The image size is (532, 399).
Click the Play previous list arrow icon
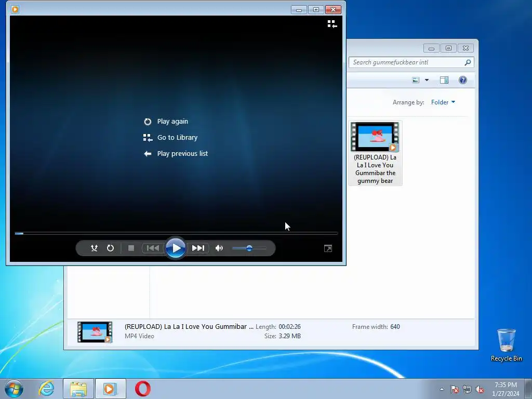[x=148, y=154]
